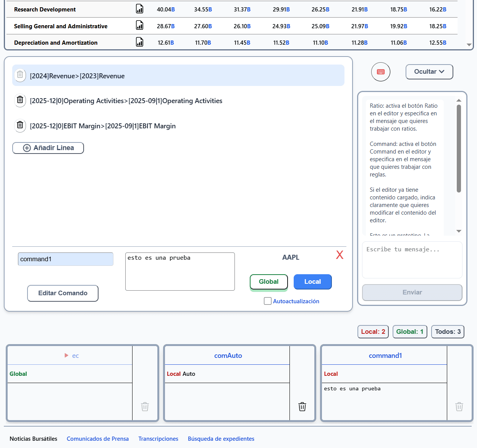Open chart icon for Depreciation and Amortization
This screenshot has width=477, height=448.
pyautogui.click(x=140, y=42)
